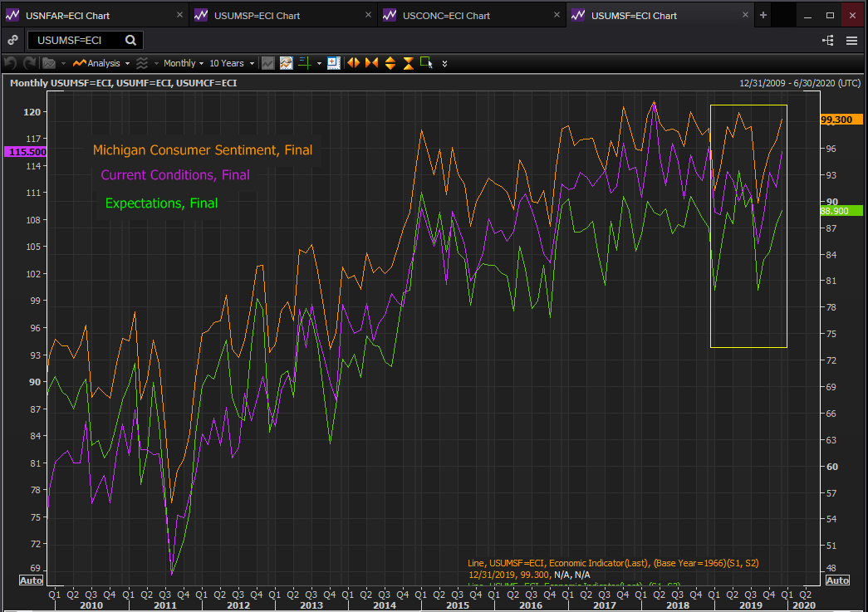Add a new tab with the plus button

(x=763, y=15)
